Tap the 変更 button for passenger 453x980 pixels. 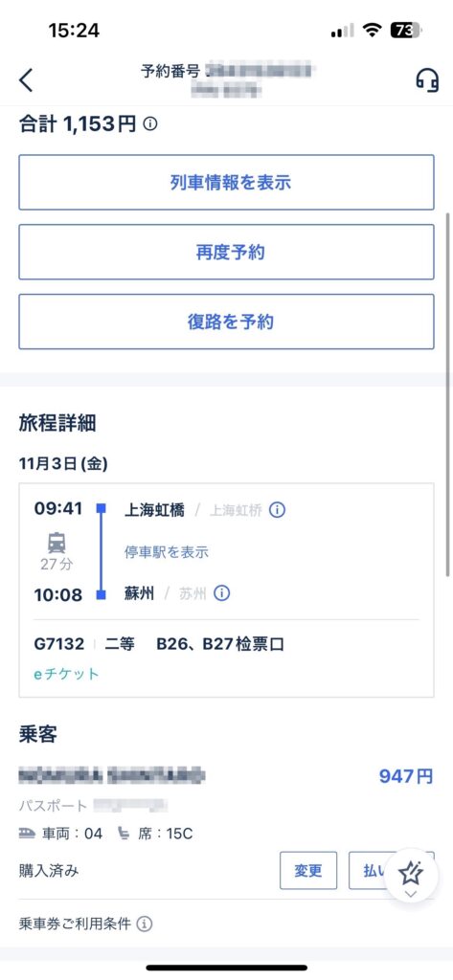click(x=308, y=871)
